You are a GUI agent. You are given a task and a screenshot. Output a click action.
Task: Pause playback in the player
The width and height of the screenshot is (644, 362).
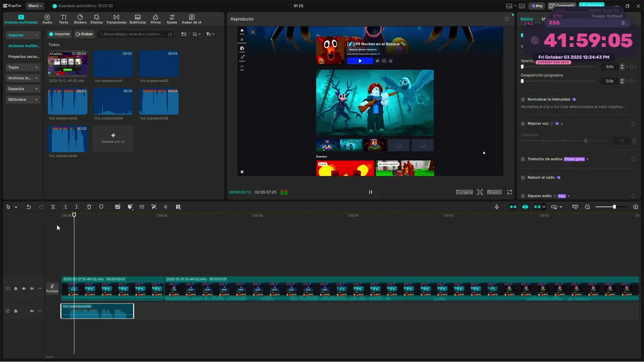[370, 192]
